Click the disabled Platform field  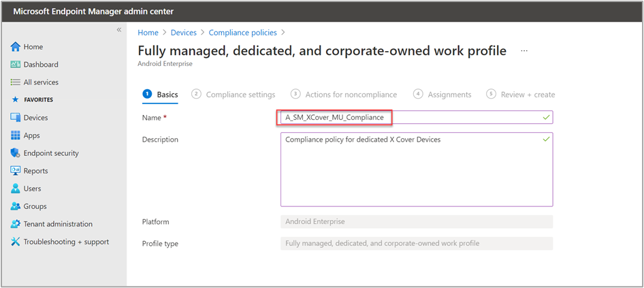417,221
